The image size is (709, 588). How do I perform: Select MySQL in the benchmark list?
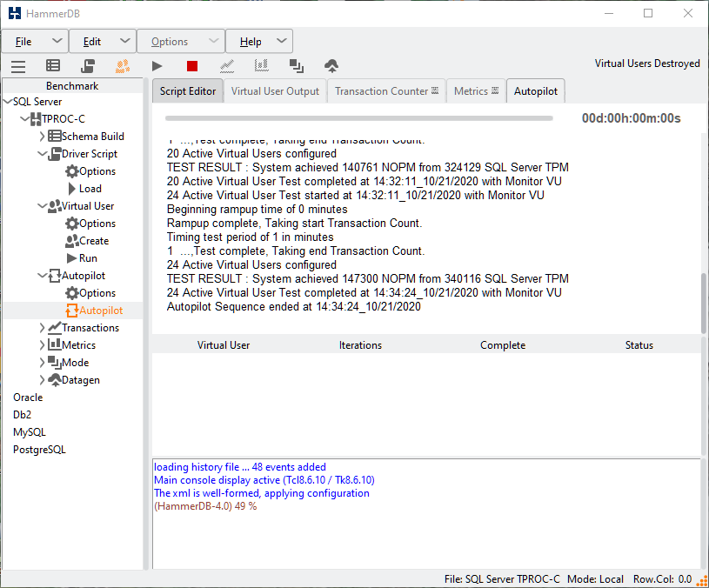(x=30, y=432)
